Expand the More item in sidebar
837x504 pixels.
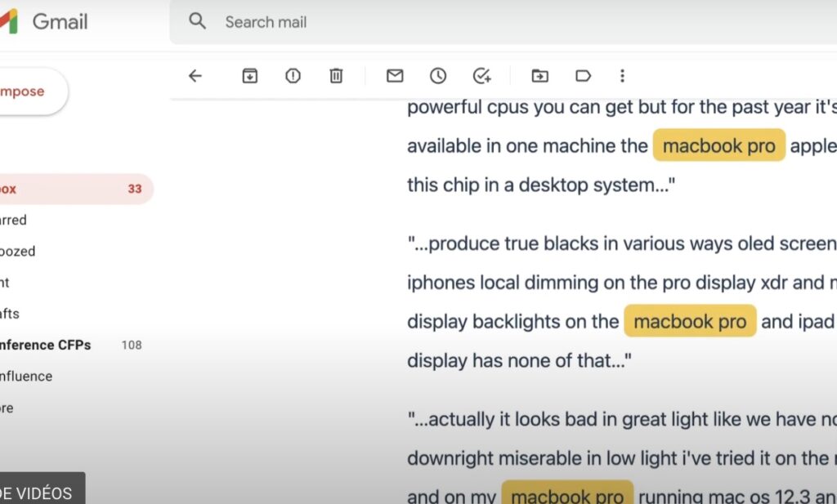pyautogui.click(x=7, y=408)
